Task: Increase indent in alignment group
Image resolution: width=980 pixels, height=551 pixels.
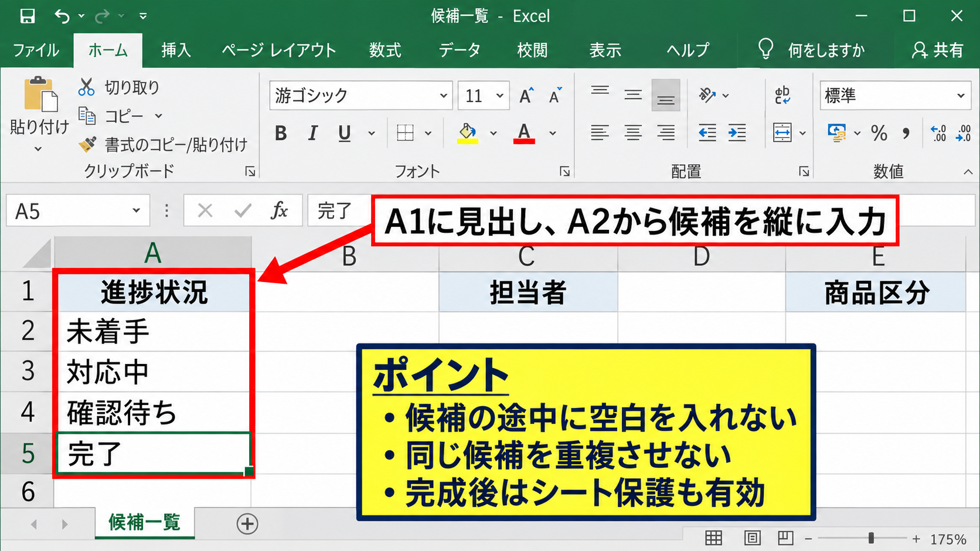Action: pyautogui.click(x=737, y=133)
